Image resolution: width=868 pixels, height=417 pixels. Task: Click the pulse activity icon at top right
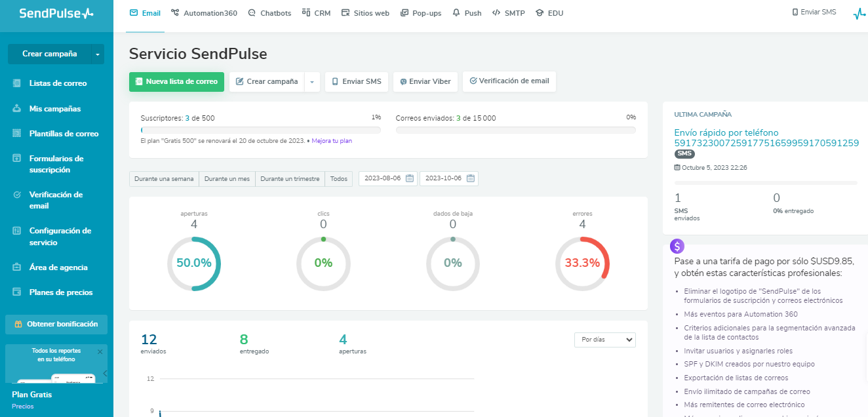[x=859, y=13]
